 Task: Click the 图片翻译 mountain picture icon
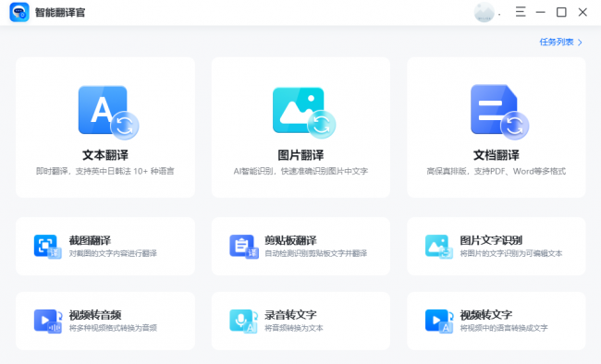(304, 113)
